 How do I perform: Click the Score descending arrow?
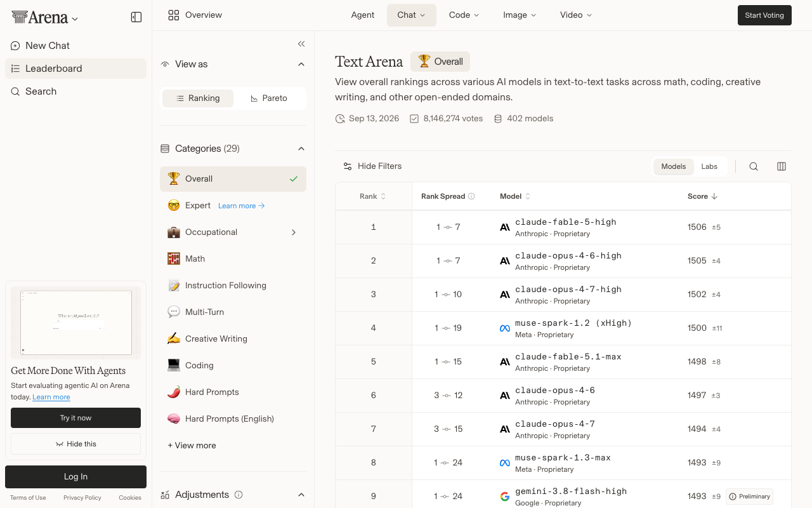point(714,196)
